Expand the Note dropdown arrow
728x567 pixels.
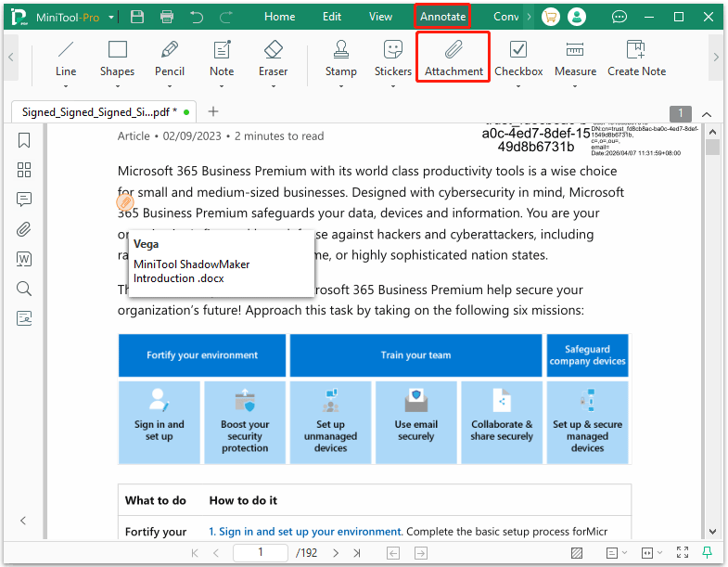tap(222, 86)
